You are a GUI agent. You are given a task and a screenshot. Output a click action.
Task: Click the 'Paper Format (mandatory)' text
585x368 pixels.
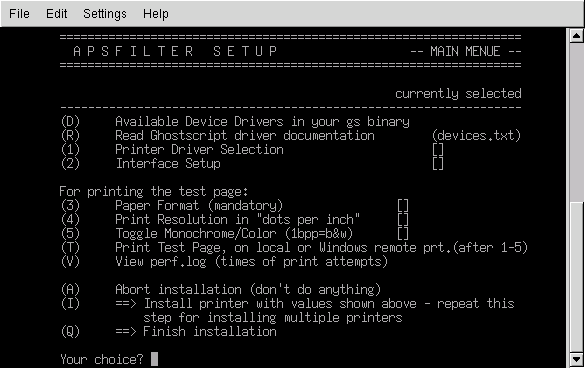[x=199, y=206]
